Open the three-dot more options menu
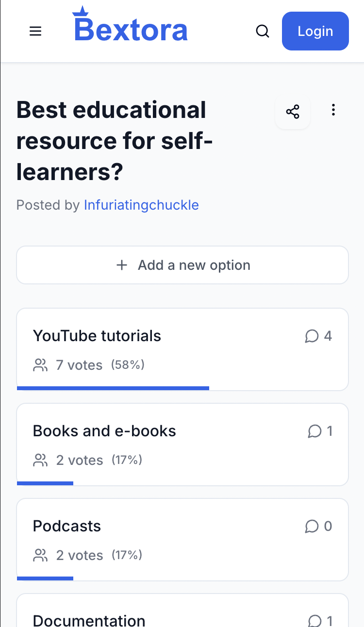The image size is (364, 627). pyautogui.click(x=333, y=110)
